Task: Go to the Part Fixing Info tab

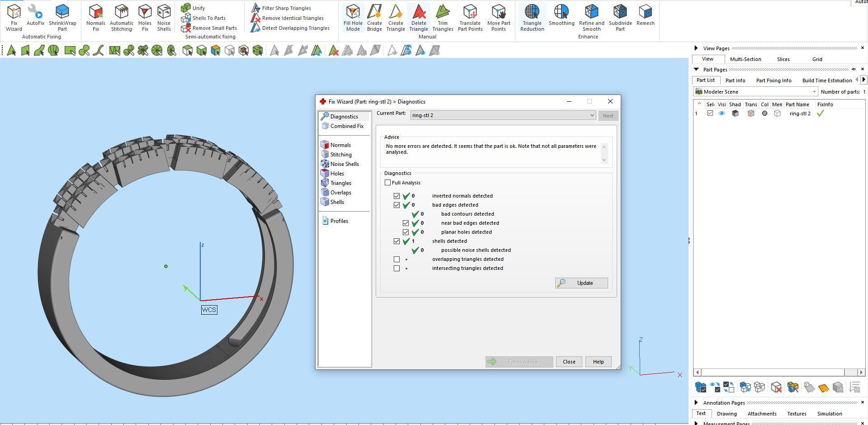Action: click(774, 80)
